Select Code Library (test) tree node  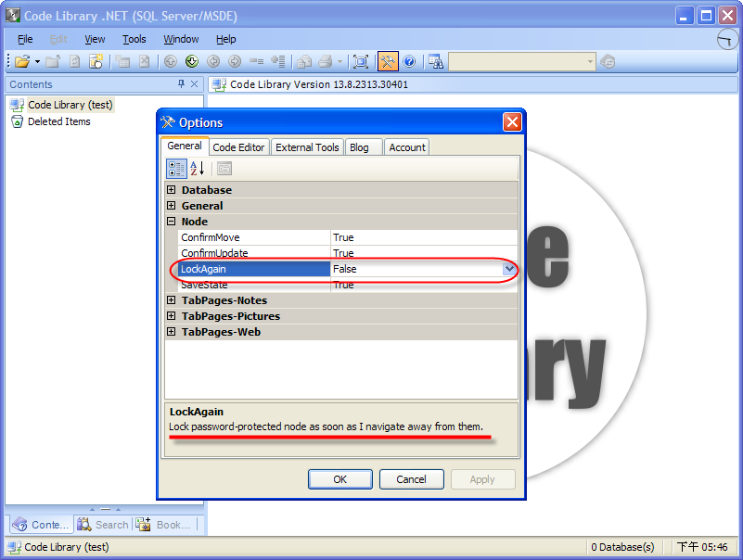click(70, 105)
